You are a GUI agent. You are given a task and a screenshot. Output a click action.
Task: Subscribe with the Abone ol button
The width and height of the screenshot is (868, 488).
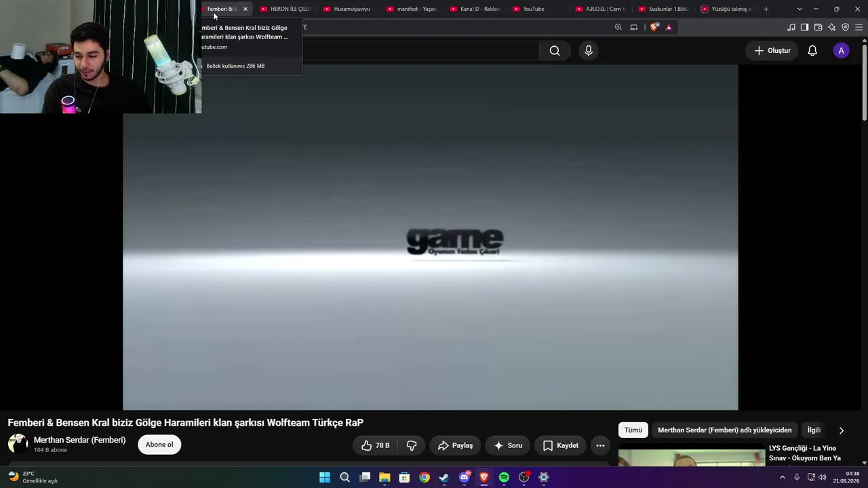[x=159, y=445]
